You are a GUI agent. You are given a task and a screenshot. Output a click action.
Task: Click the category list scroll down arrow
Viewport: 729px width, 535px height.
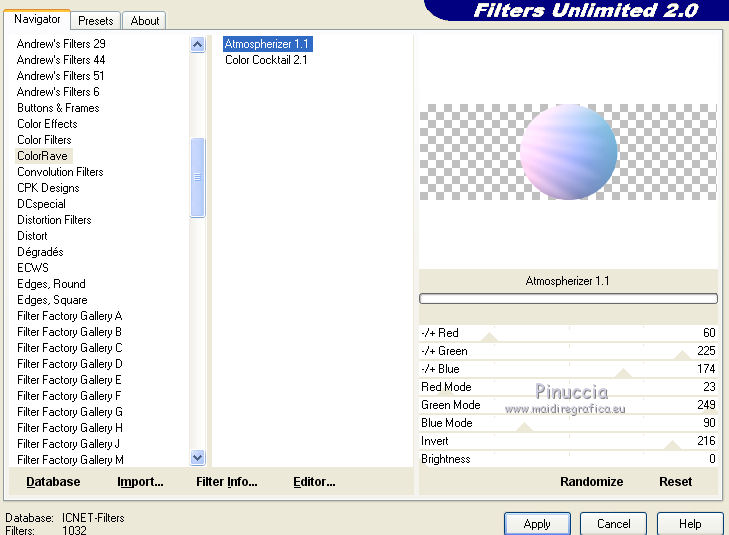click(198, 458)
